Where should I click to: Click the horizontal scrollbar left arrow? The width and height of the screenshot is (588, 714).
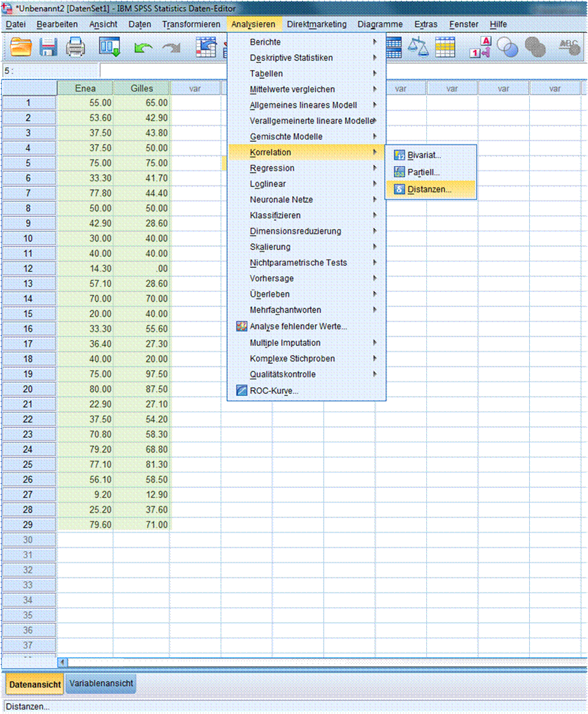[63, 662]
